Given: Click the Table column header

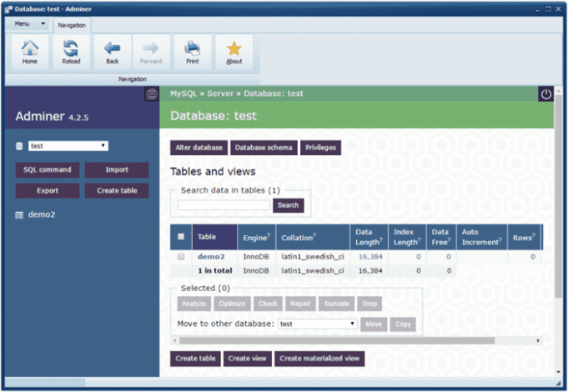Looking at the screenshot, I should click(215, 237).
